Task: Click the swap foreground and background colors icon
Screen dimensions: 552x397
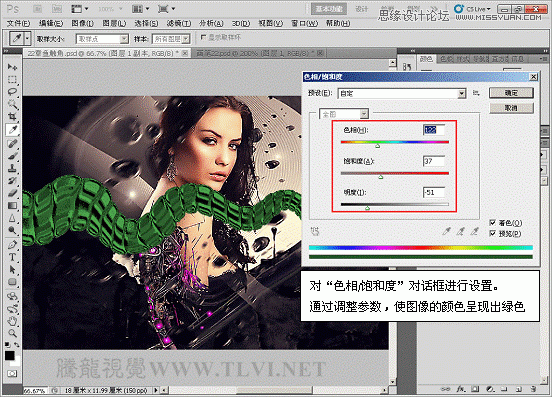Action: click(17, 345)
